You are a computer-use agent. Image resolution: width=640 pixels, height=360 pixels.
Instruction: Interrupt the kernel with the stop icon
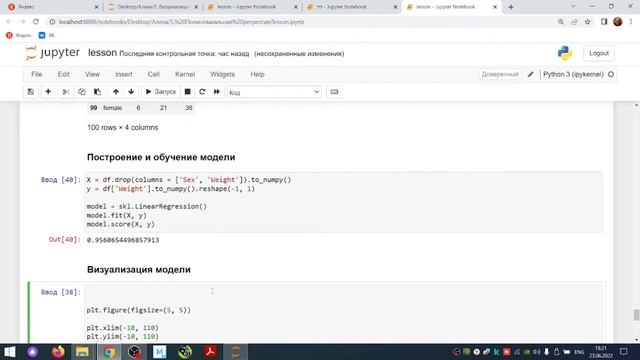pyautogui.click(x=187, y=92)
